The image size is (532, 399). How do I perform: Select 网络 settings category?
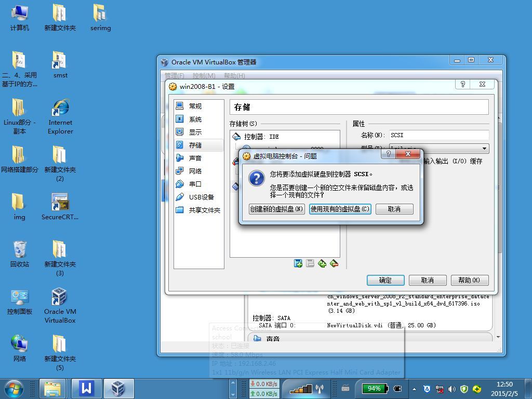(x=198, y=171)
